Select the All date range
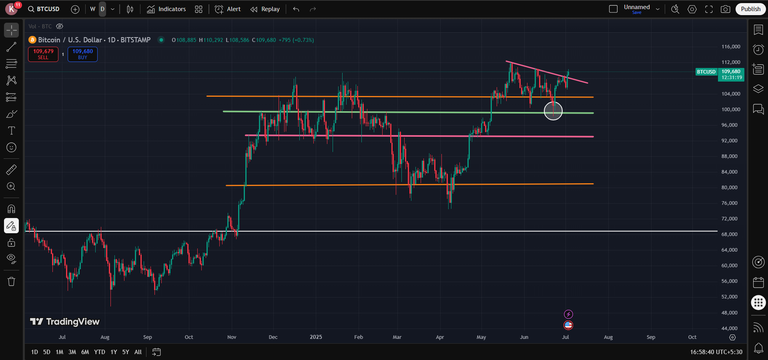 coord(138,352)
